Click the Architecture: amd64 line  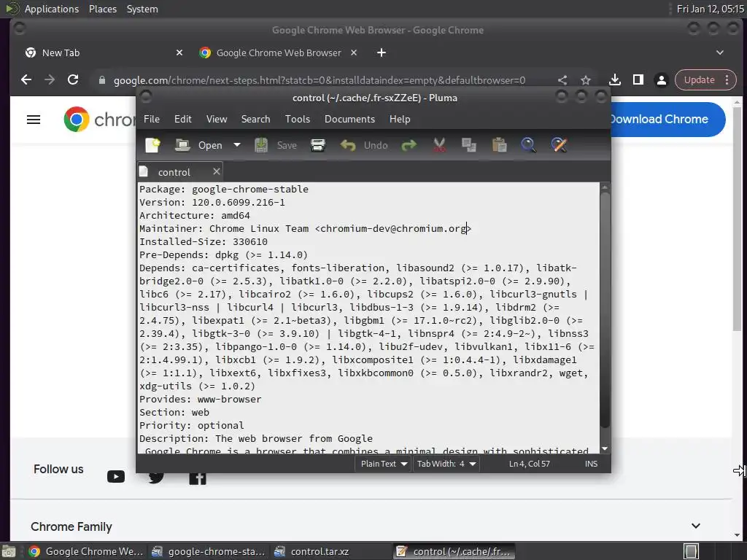tap(194, 215)
